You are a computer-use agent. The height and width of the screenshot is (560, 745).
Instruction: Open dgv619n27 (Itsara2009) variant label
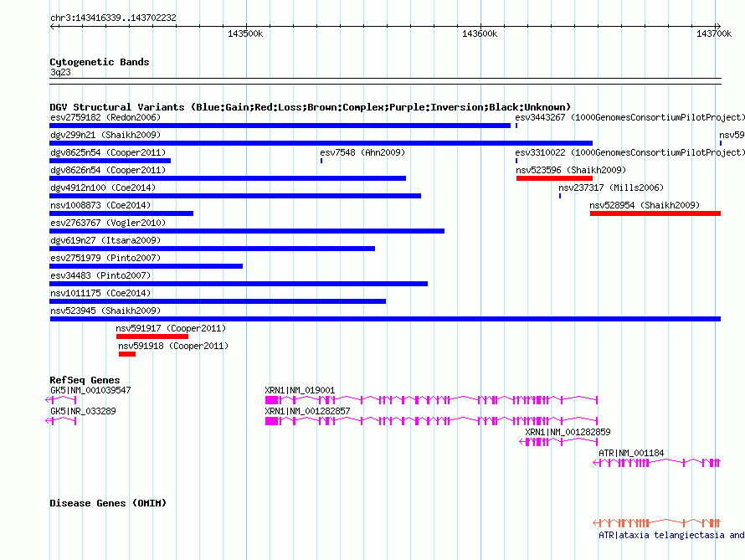[105, 240]
